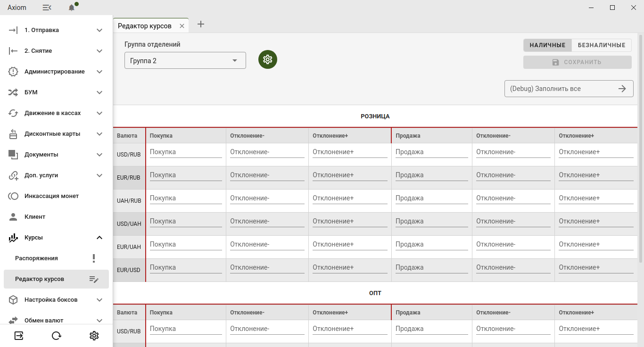644x347 pixels.
Task: Open Обмен валют menu item
Action: tap(56, 320)
